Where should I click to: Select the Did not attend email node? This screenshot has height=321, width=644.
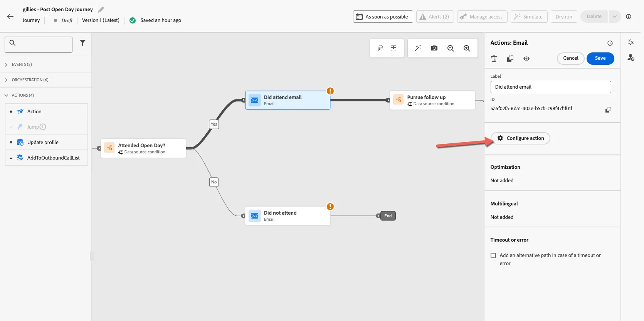pos(288,216)
